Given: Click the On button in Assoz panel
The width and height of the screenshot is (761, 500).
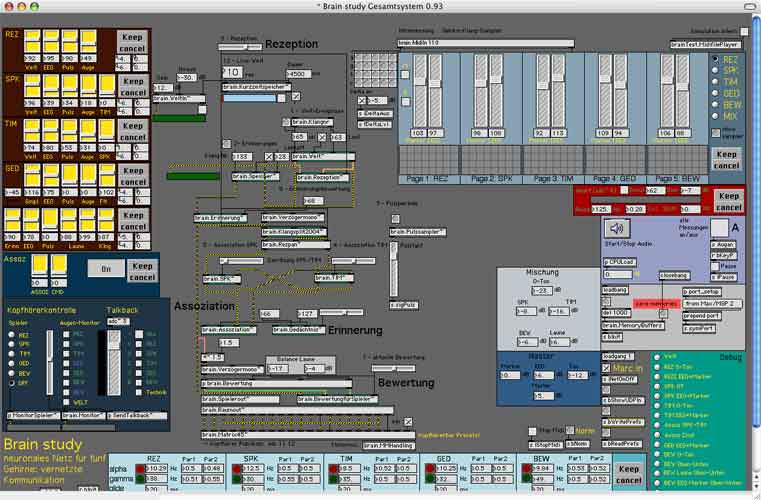Looking at the screenshot, I should [106, 268].
